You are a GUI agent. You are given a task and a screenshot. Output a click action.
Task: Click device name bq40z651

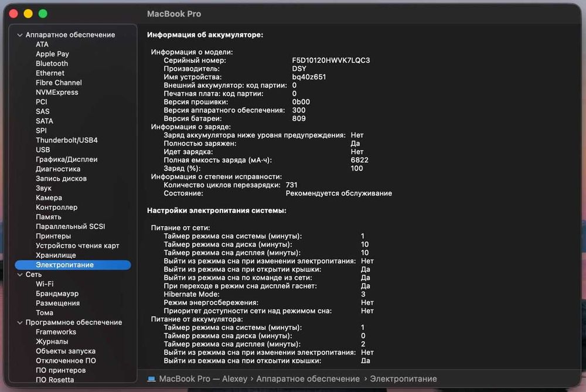309,77
